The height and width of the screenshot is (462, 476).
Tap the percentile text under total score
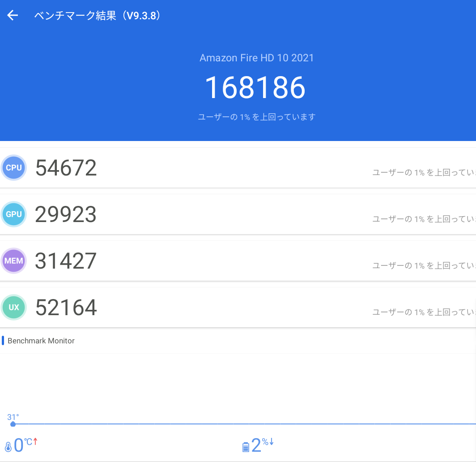pyautogui.click(x=257, y=117)
